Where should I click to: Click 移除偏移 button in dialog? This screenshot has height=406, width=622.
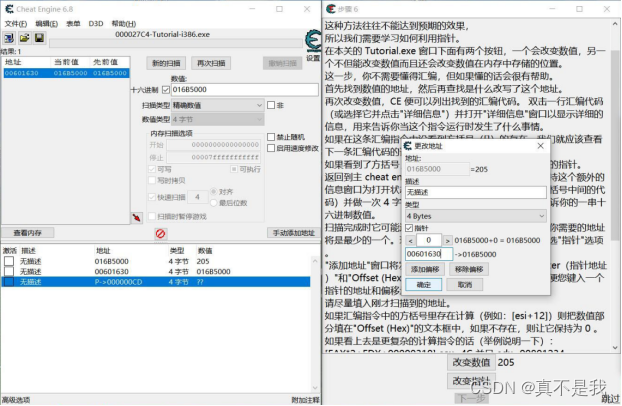pos(469,269)
